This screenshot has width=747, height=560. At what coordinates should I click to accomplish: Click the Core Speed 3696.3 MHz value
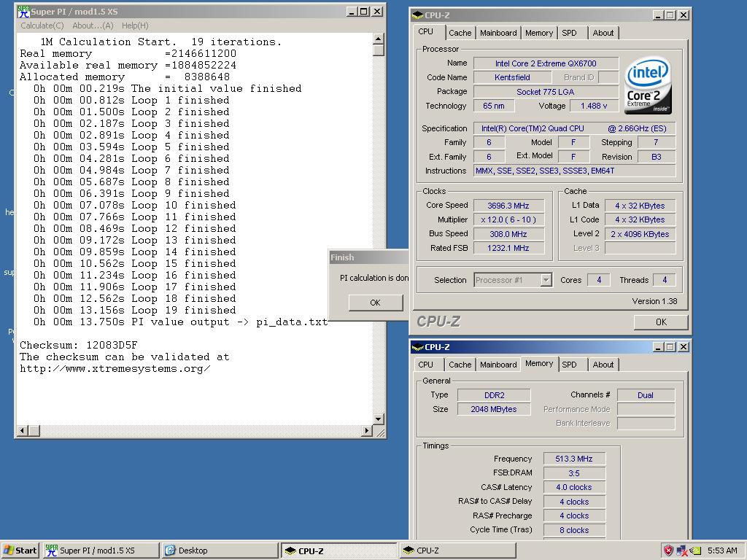(x=508, y=206)
